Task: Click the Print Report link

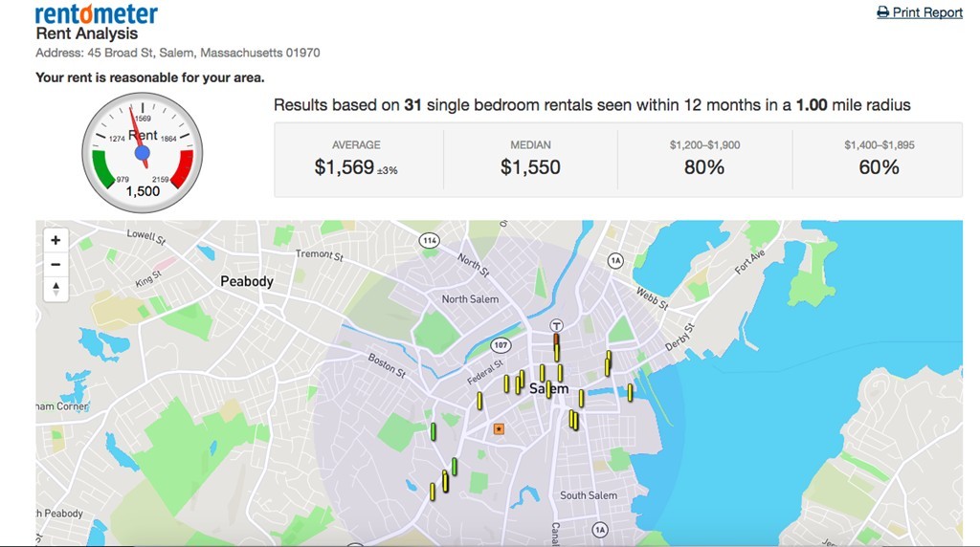Action: pyautogui.click(x=920, y=12)
